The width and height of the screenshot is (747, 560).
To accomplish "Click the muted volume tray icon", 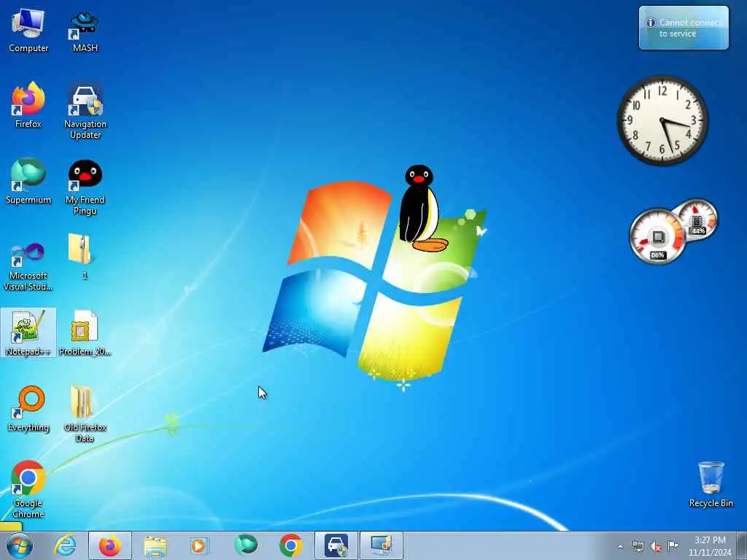I will [656, 546].
